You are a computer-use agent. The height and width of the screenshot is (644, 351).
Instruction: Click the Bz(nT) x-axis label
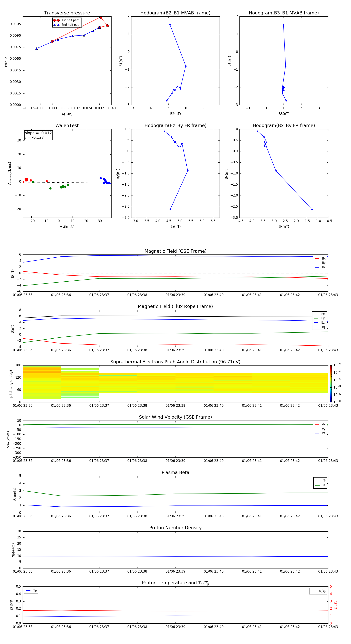pyautogui.click(x=175, y=227)
